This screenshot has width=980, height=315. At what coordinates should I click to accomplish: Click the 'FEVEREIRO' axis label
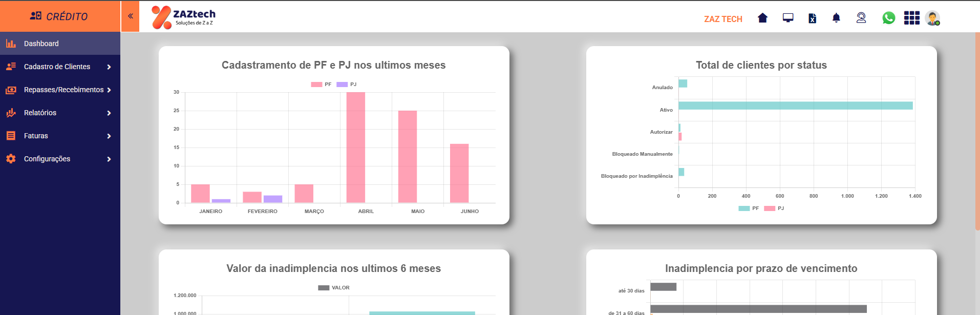[262, 212]
